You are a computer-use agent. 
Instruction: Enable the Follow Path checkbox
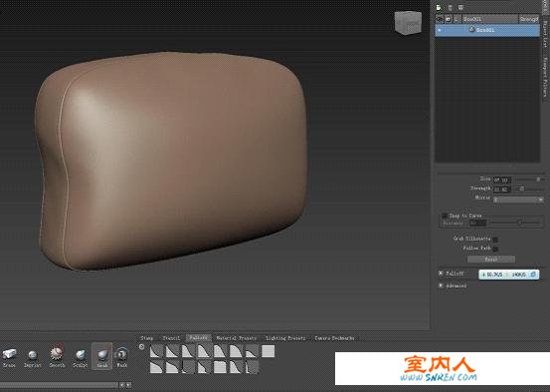click(495, 249)
